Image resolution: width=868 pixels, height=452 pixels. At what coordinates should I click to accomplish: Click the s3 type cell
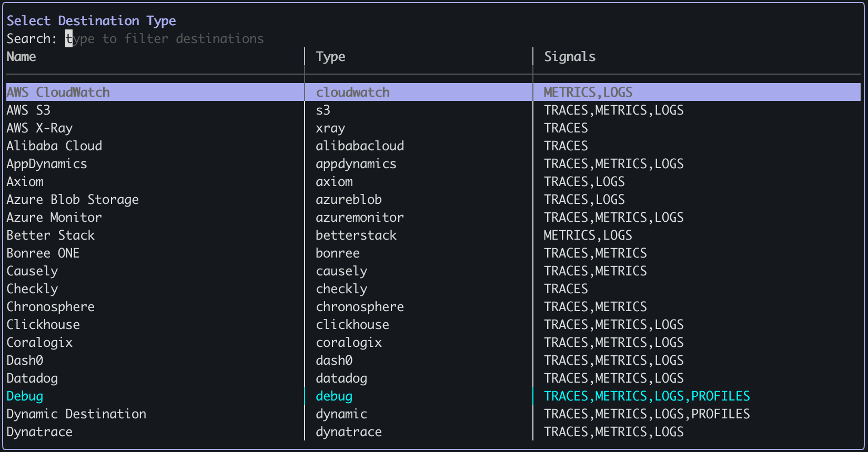coord(323,110)
